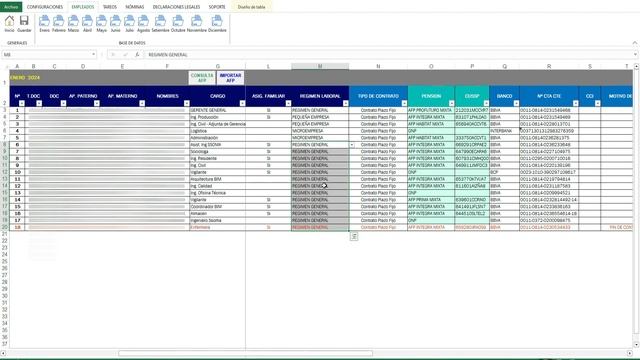The height and width of the screenshot is (360, 640).
Task: Switch to the DECLARACIONES LEGALES tab
Action: tap(176, 7)
